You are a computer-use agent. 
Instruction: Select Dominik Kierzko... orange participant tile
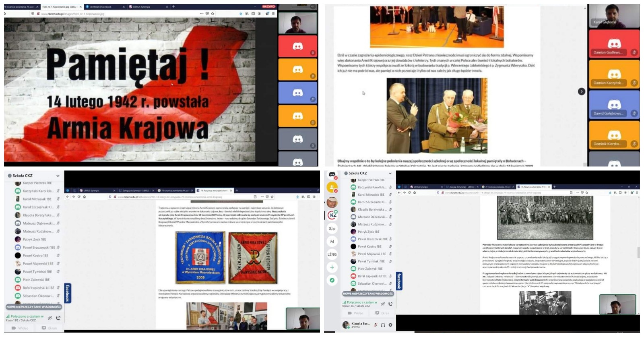(x=614, y=135)
